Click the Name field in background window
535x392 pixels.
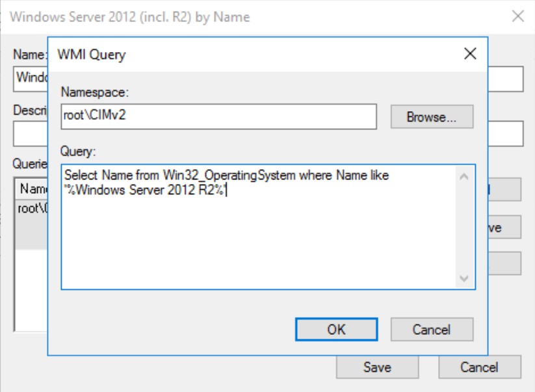(x=31, y=79)
